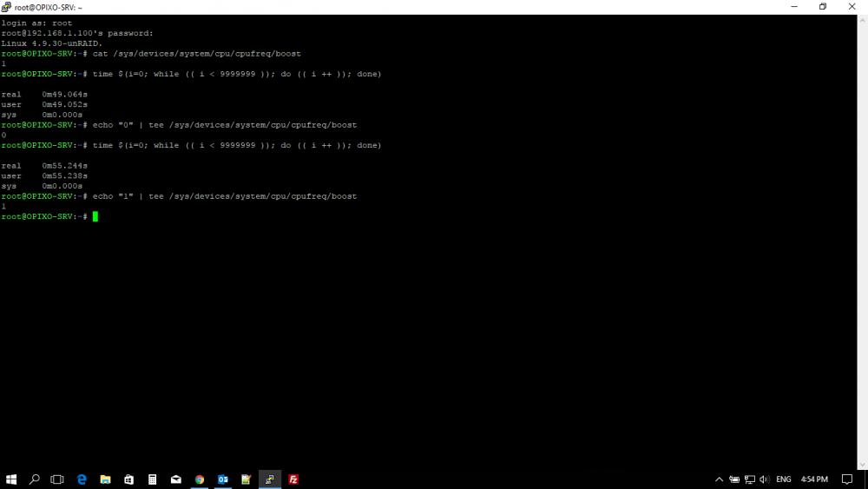Screen dimensions: 868x489
Task: Click the echo "1" tee boost command
Action: point(225,196)
